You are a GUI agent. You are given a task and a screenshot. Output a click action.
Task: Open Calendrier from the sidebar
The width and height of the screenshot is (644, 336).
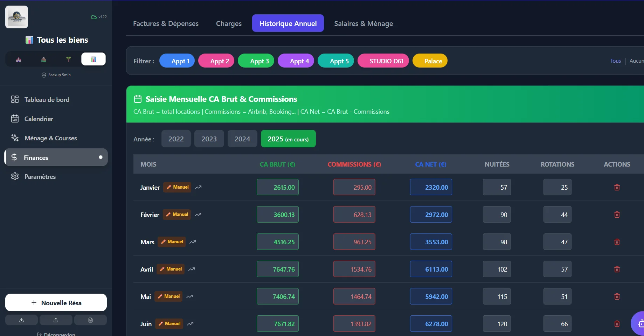coord(39,119)
